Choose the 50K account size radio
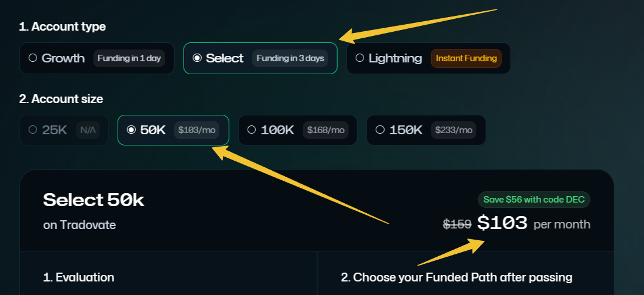Viewport: 644px width, 295px height. (131, 130)
